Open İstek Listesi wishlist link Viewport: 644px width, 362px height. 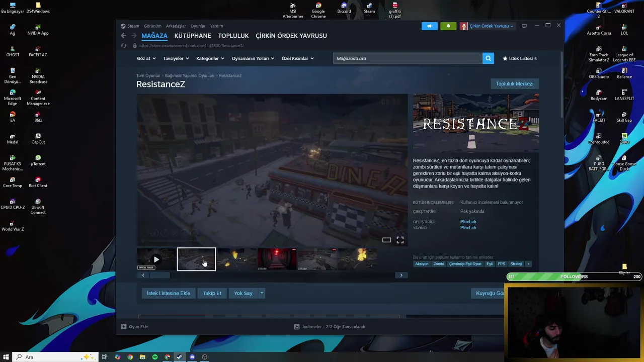[x=520, y=58]
